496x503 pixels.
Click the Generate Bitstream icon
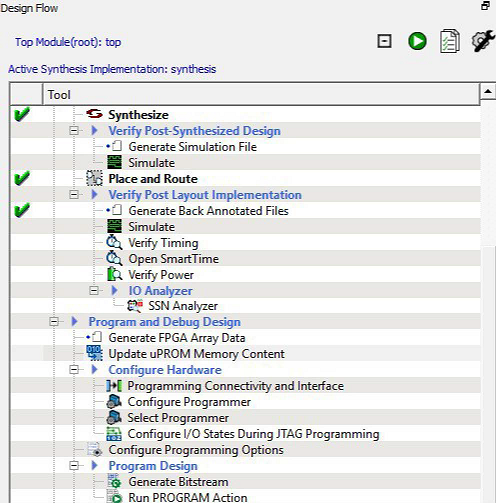(x=114, y=481)
